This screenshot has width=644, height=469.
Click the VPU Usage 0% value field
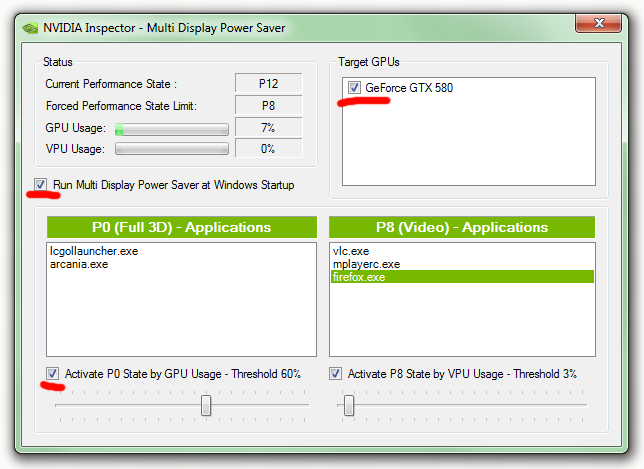tap(269, 148)
